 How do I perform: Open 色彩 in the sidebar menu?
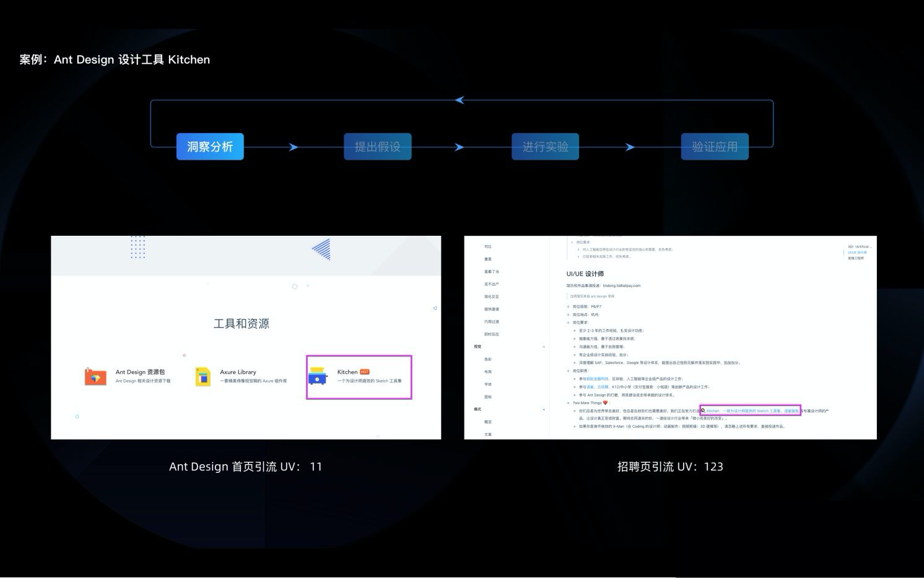[x=488, y=360]
